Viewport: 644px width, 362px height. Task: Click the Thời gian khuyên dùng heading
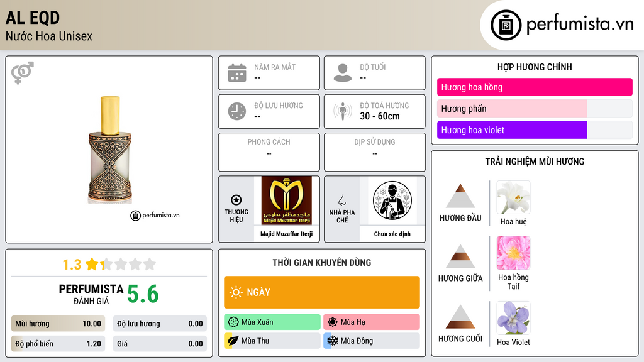point(322,262)
